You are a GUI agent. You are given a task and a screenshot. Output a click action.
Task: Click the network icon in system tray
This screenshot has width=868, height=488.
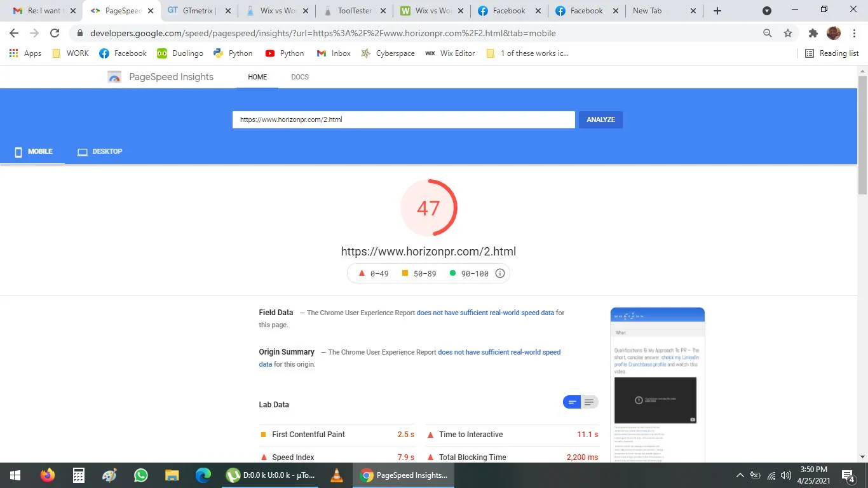(771, 475)
